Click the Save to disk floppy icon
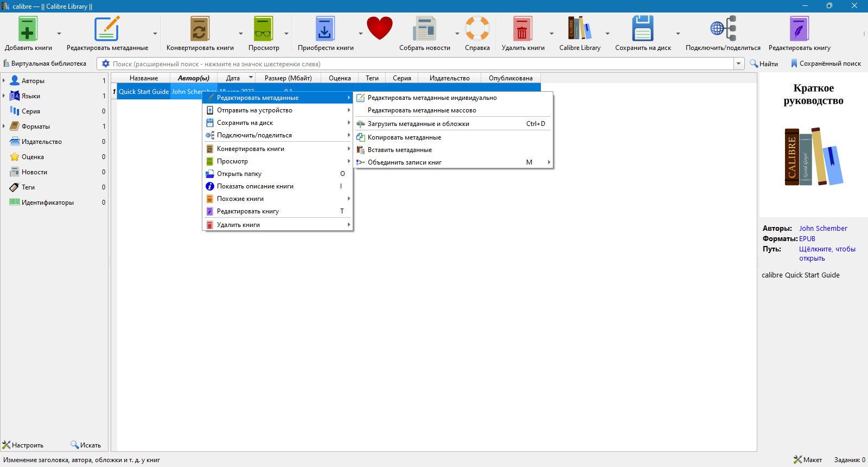 642,29
